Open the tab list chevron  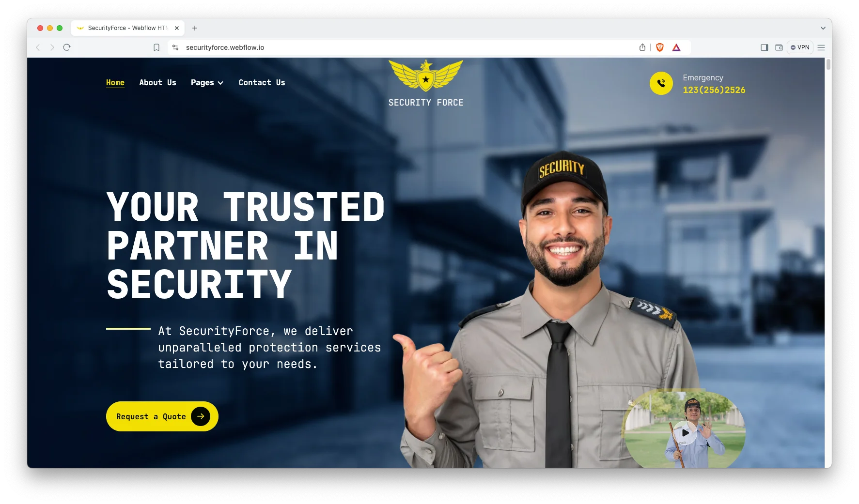point(823,28)
